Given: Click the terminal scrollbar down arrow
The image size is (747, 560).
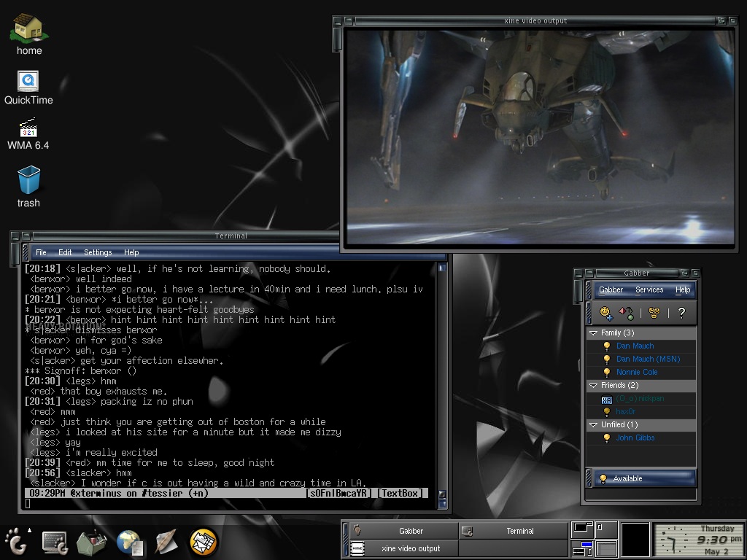Looking at the screenshot, I should click(442, 495).
